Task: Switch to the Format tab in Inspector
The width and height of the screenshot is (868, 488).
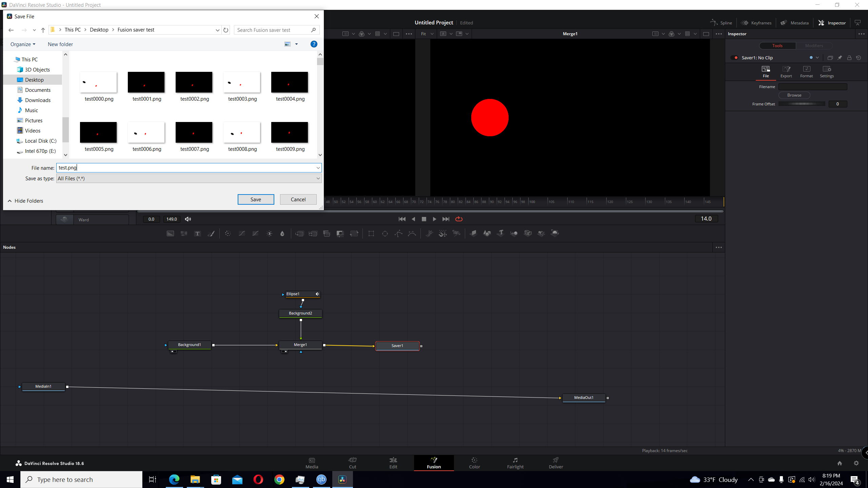Action: [x=806, y=72]
